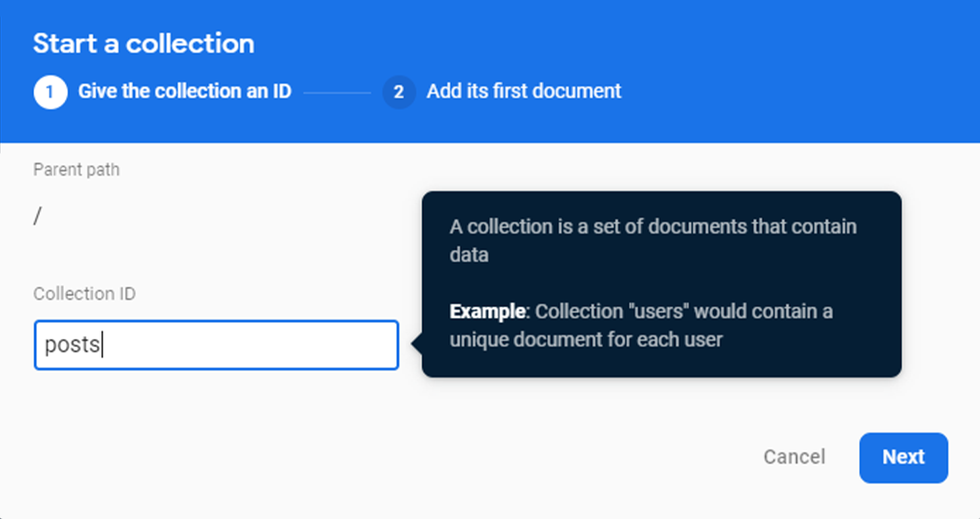
Task: Click the connector line between the steps
Action: tap(336, 92)
